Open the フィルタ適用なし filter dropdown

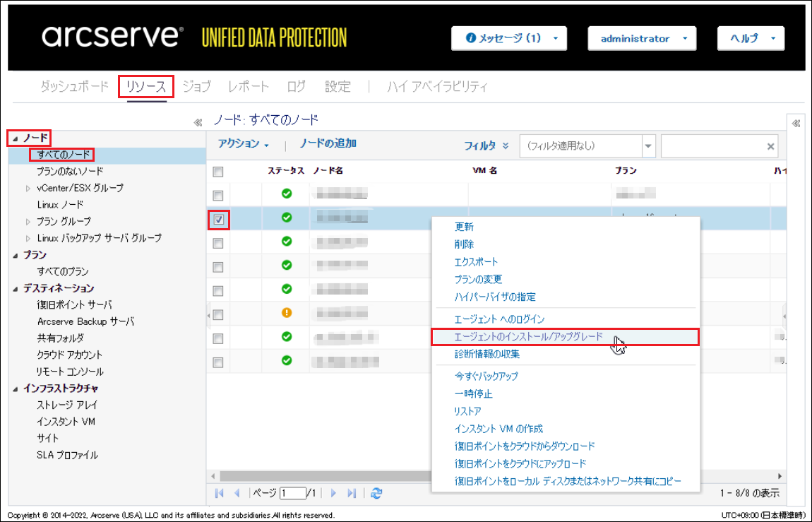tap(648, 146)
